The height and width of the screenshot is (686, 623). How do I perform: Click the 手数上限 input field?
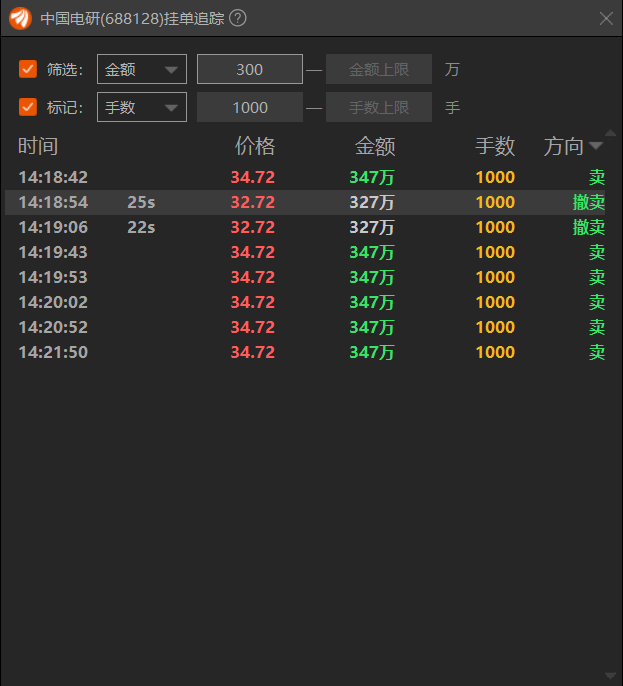tap(379, 107)
